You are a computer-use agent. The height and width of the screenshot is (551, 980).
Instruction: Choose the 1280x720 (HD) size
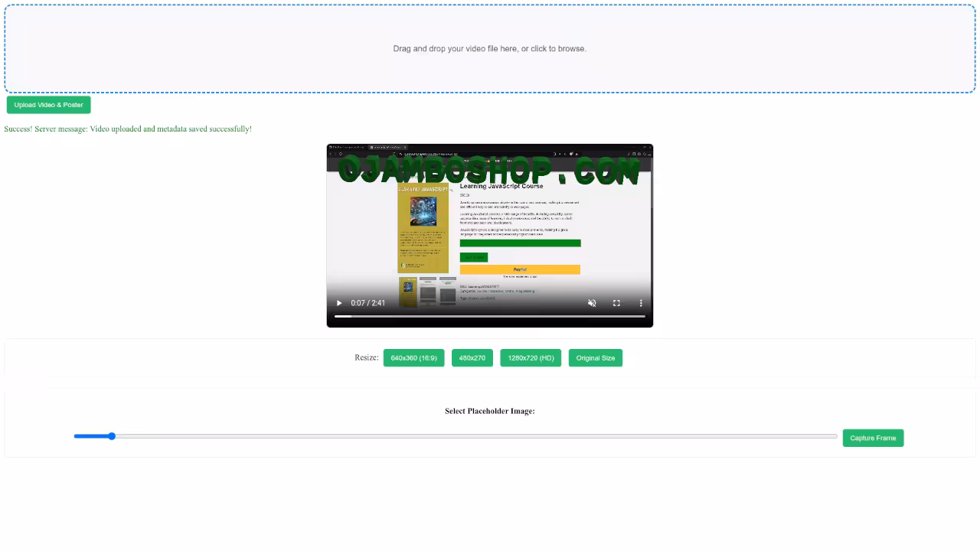pyautogui.click(x=531, y=358)
